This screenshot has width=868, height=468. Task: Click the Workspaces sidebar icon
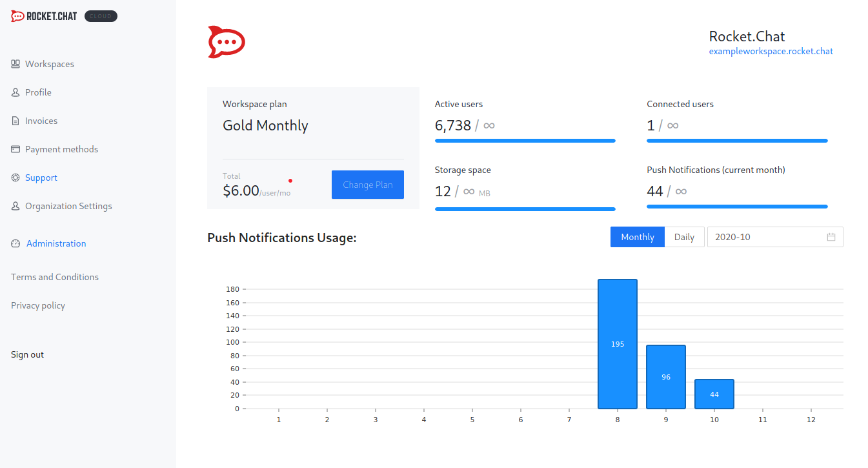coord(15,64)
